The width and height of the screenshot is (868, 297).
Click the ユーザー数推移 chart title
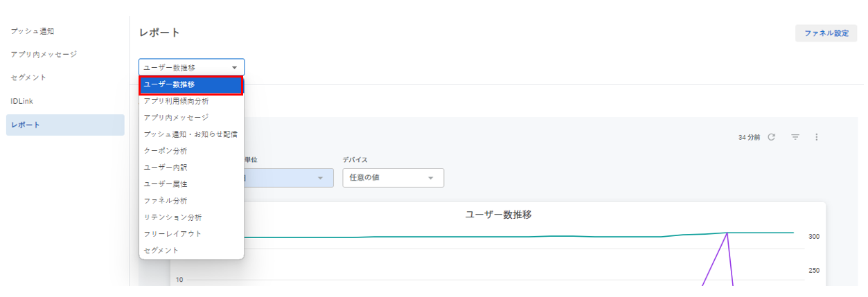[498, 215]
